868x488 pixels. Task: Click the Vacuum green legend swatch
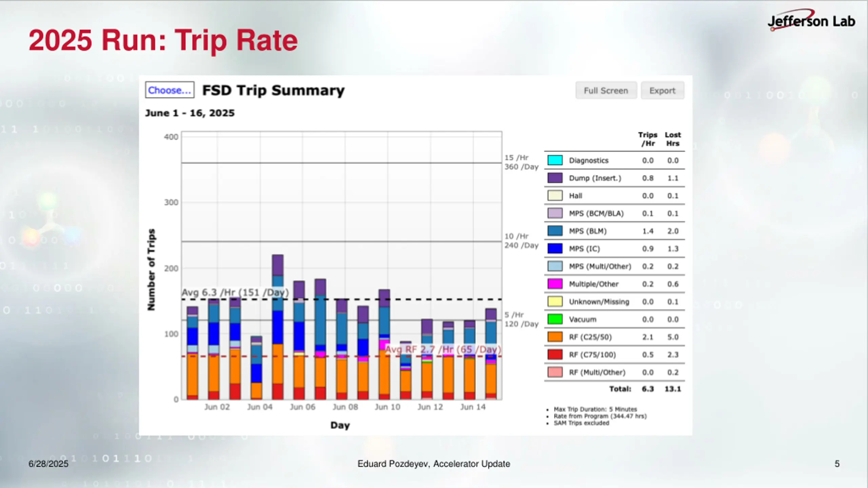pyautogui.click(x=555, y=319)
